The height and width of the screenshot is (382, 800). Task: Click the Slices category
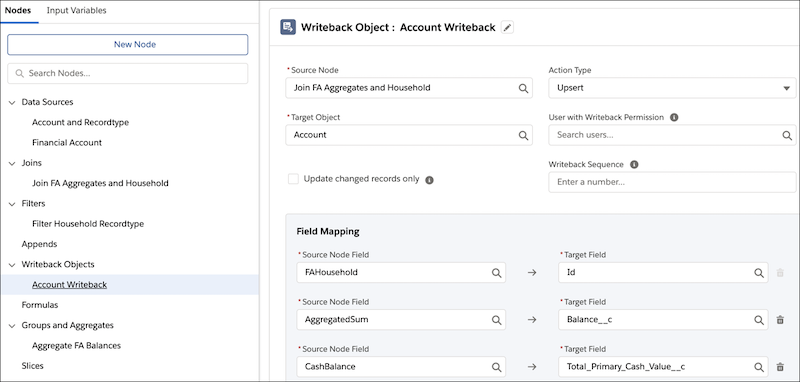[x=33, y=366]
